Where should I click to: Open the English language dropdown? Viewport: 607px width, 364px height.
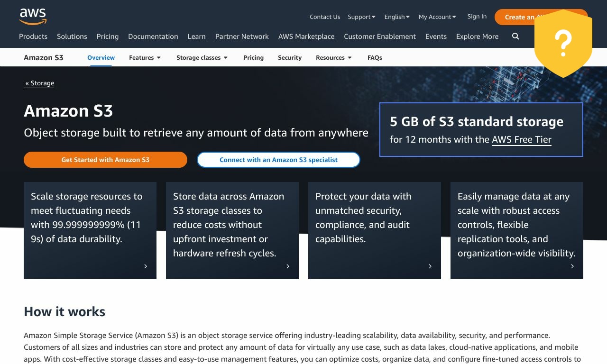(x=397, y=17)
